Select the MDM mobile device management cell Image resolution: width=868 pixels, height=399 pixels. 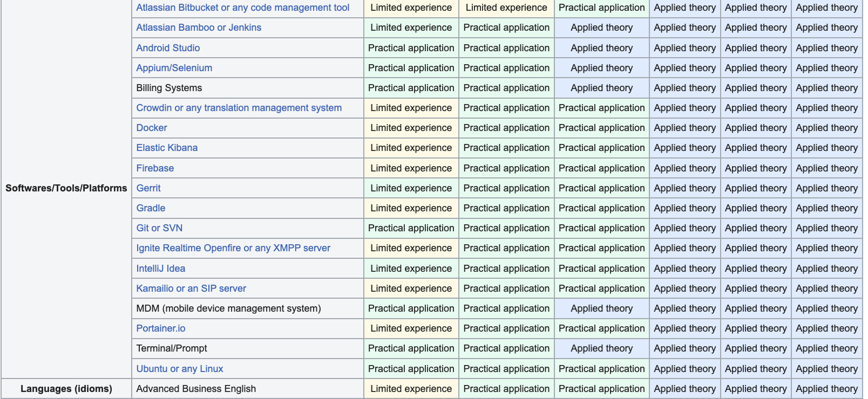[x=228, y=308]
